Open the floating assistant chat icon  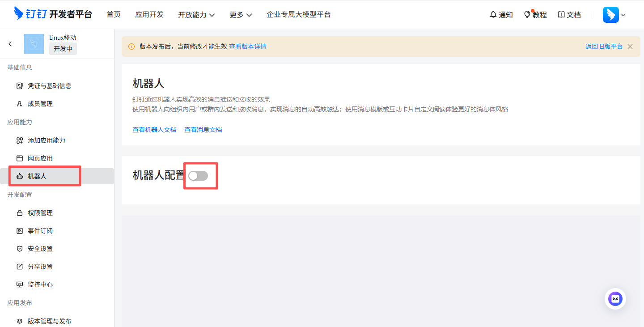615,299
